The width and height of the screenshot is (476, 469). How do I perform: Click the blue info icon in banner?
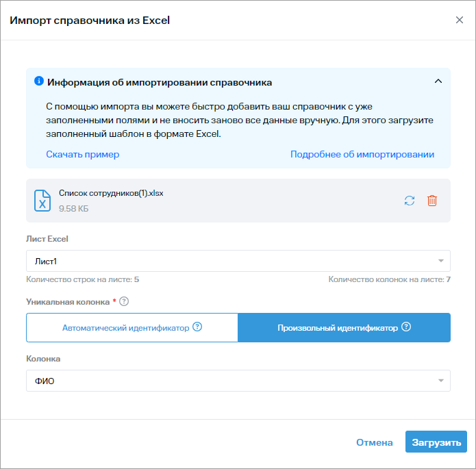click(x=39, y=81)
